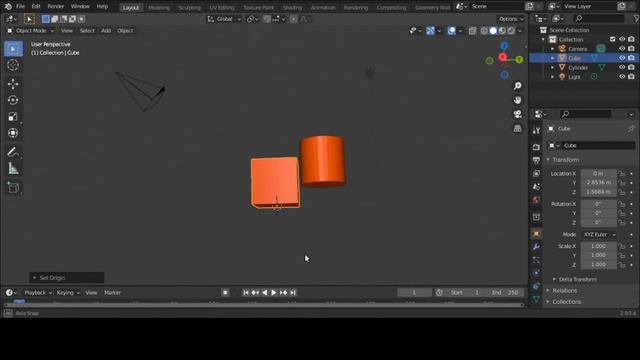This screenshot has width=640, height=360.
Task: Open the viewport Add menu
Action: tap(106, 31)
